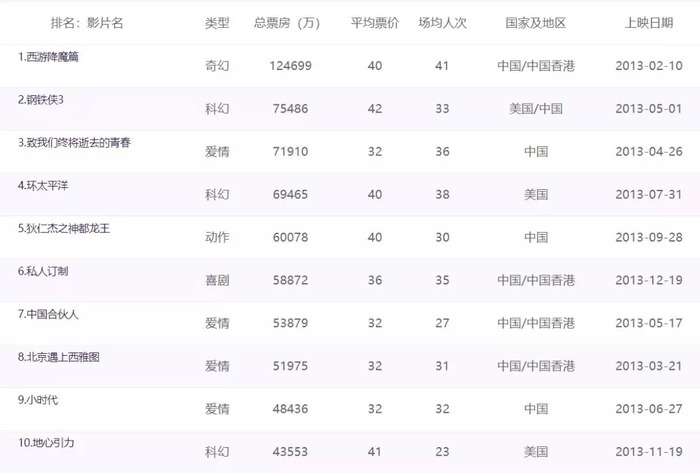Select the 地心引力 film title
Image resolution: width=700 pixels, height=473 pixels.
[46, 443]
